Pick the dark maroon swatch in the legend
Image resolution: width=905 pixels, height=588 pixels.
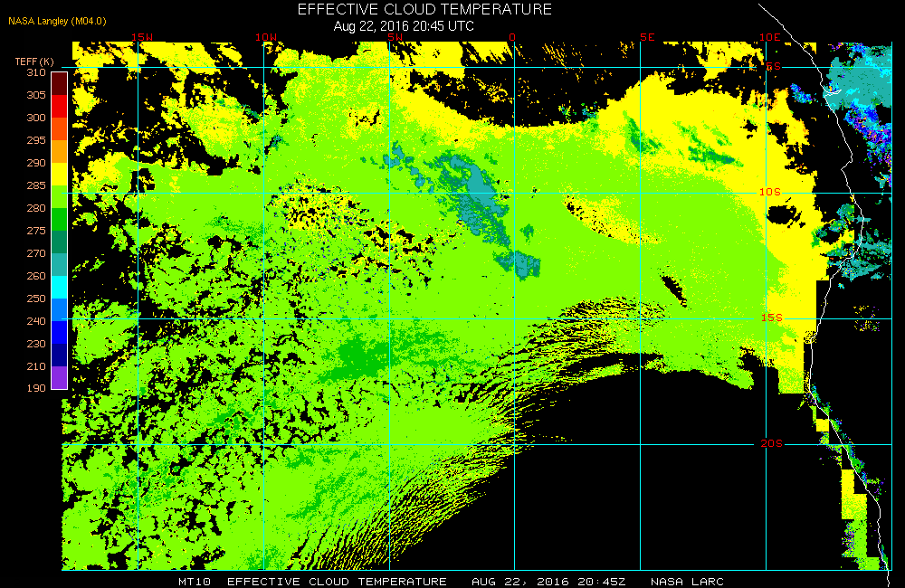pyautogui.click(x=60, y=83)
